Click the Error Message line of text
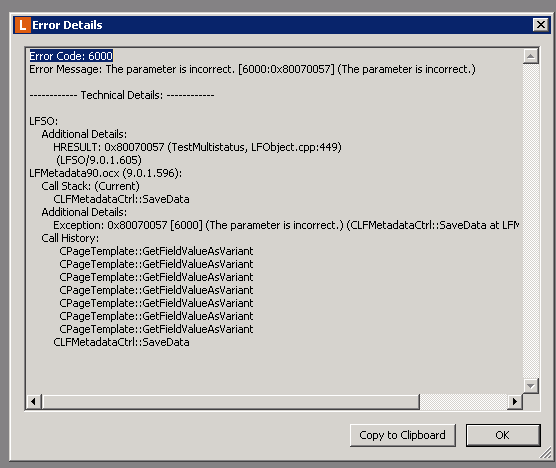 pos(252,69)
